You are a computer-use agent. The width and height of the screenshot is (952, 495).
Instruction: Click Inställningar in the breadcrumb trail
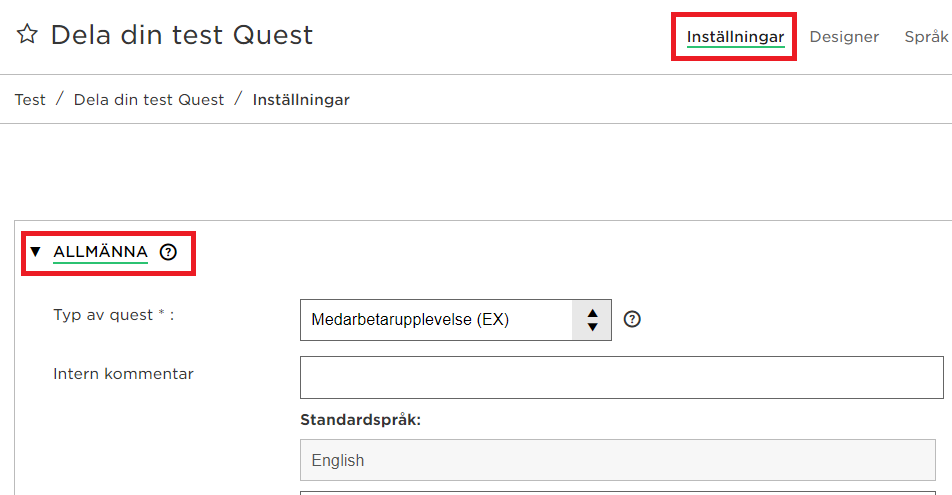pyautogui.click(x=301, y=100)
